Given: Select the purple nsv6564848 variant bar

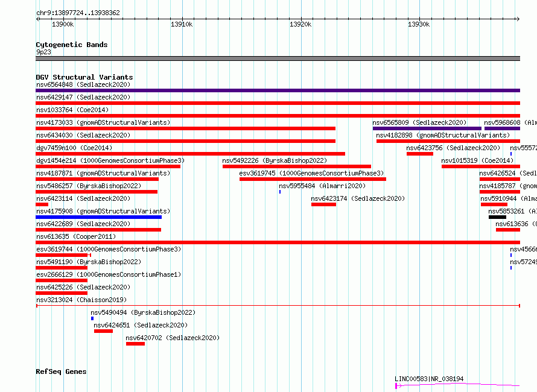Looking at the screenshot, I should [x=278, y=90].
